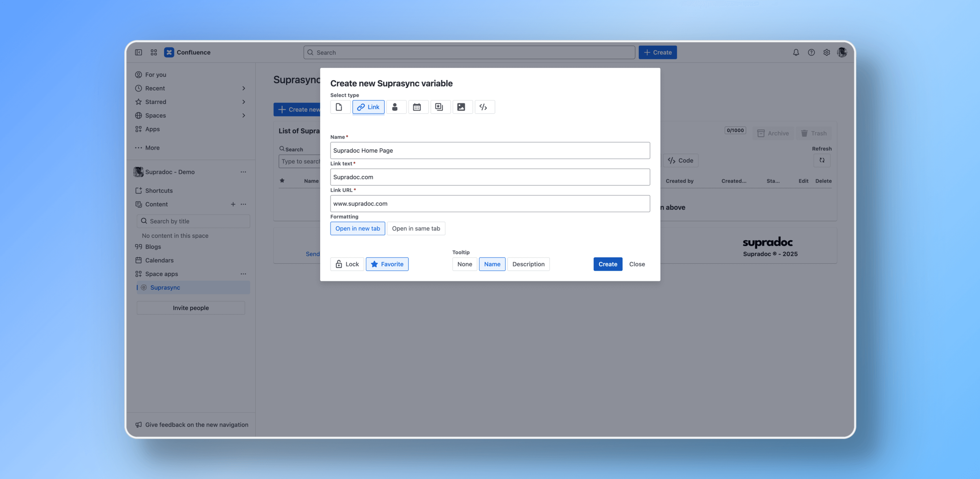Select the image variable type icon
The width and height of the screenshot is (980, 479).
tap(461, 107)
